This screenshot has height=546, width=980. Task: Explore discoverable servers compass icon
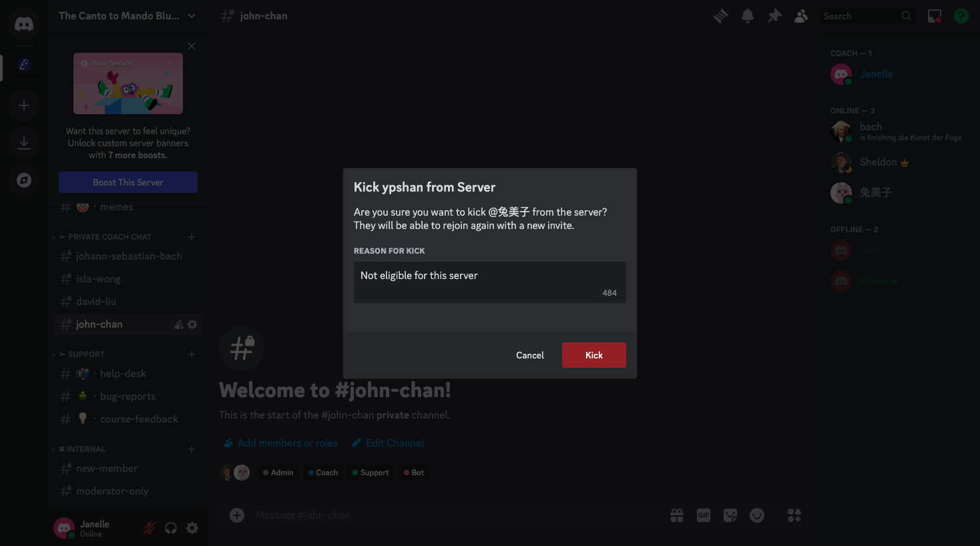click(x=24, y=180)
